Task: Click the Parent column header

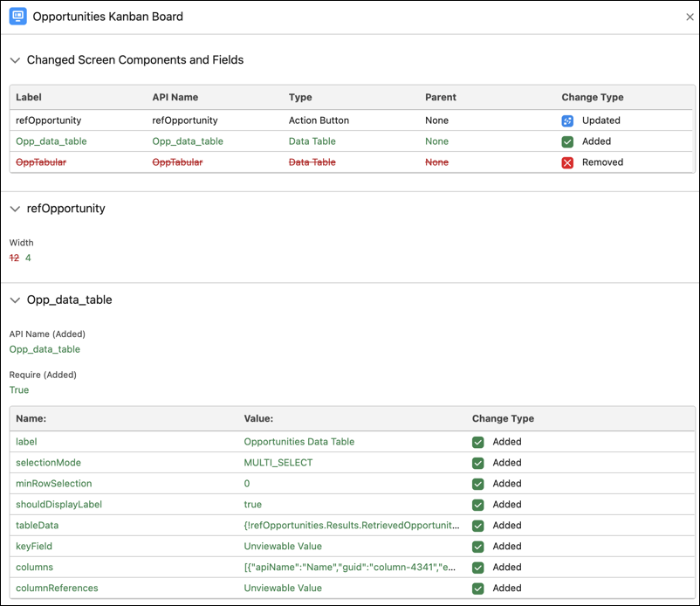Action: point(441,97)
